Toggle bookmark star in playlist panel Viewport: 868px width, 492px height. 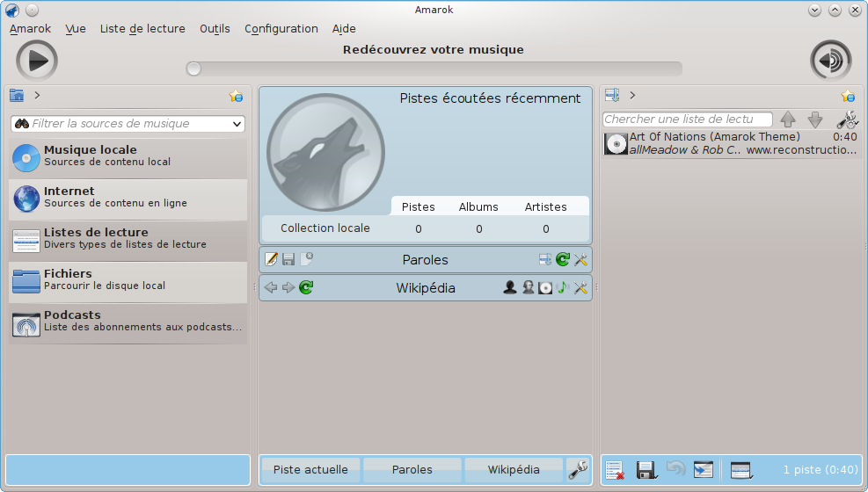(x=848, y=96)
